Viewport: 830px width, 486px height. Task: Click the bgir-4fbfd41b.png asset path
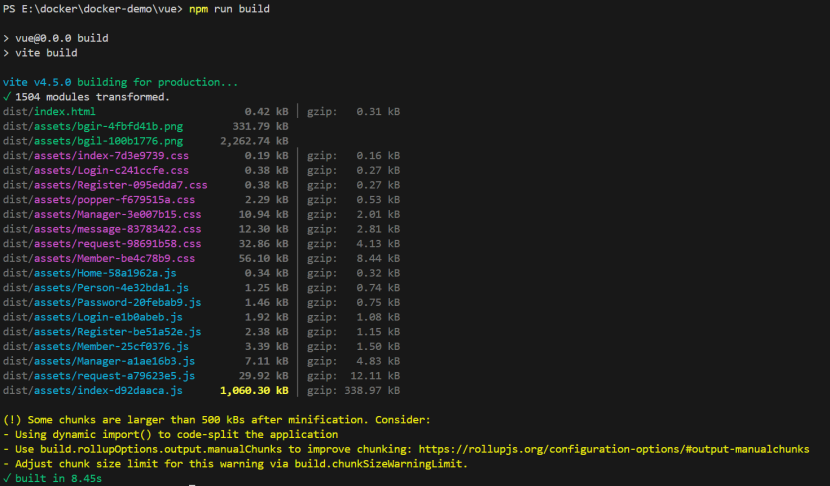coord(93,127)
